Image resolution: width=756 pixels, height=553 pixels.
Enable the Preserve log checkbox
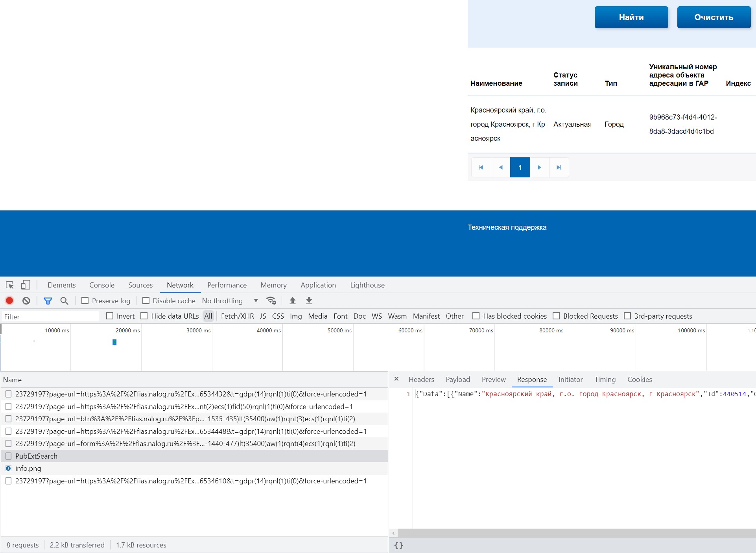coord(85,301)
